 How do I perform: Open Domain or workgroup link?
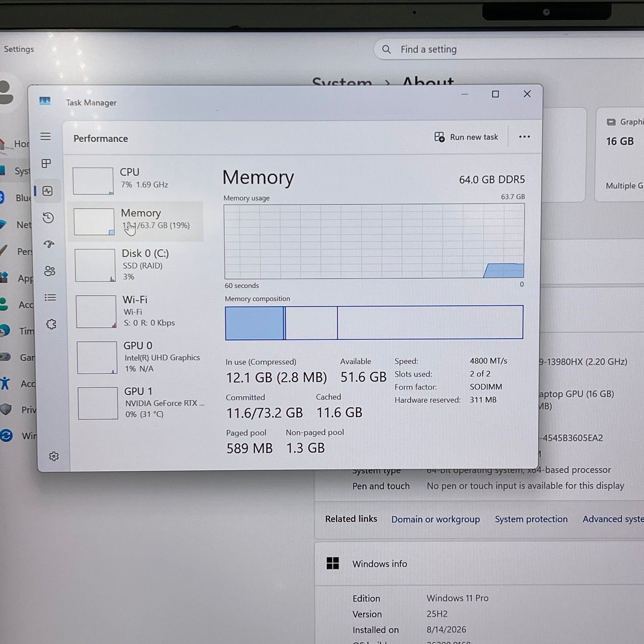[435, 519]
